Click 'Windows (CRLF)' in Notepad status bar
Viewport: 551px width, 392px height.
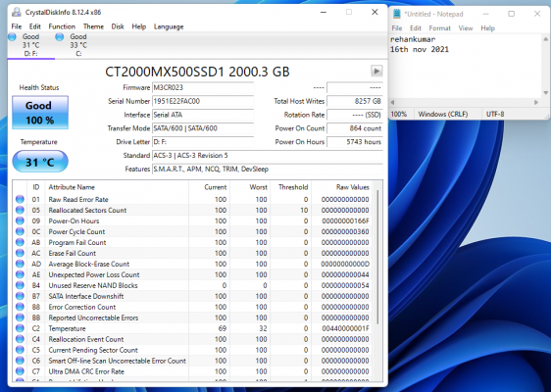(443, 114)
